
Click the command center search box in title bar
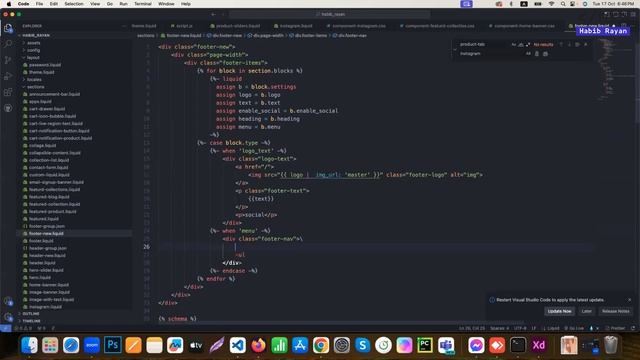330,14
